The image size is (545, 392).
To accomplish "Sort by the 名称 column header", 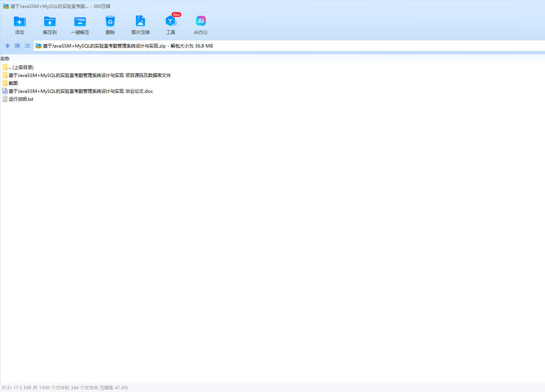I will (5, 59).
